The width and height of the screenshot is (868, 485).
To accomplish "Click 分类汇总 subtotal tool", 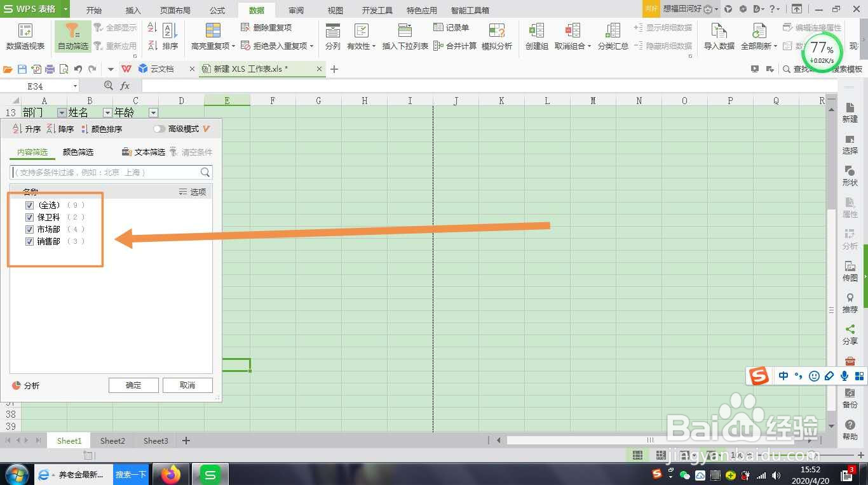I will point(613,37).
